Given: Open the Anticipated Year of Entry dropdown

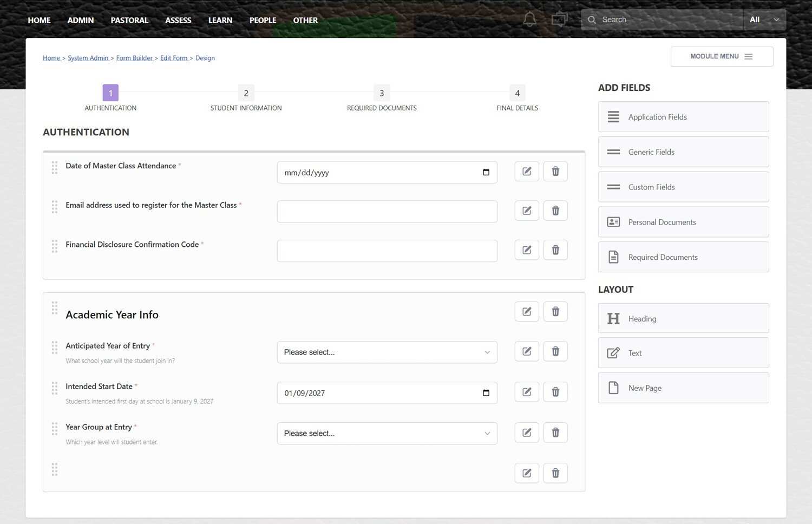Looking at the screenshot, I should click(387, 352).
